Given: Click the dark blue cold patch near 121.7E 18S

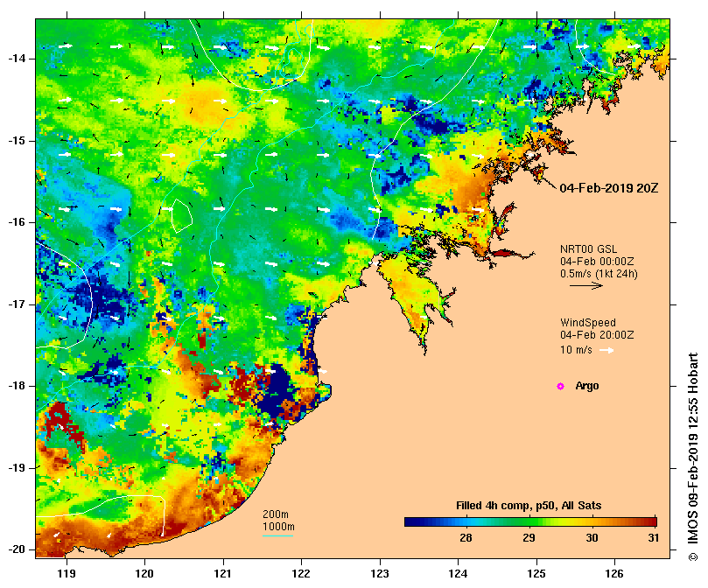Looking at the screenshot, I should (276, 390).
